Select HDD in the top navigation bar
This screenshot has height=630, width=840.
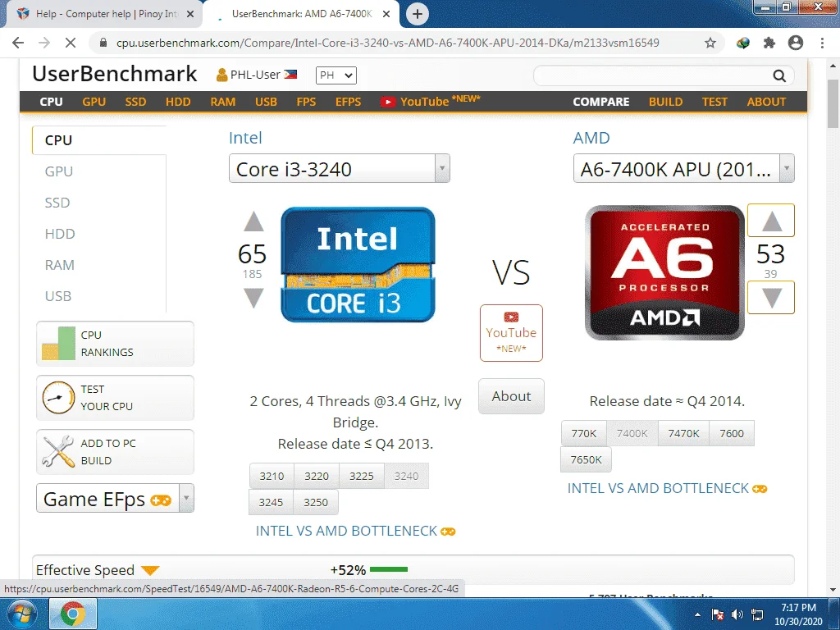pyautogui.click(x=178, y=102)
